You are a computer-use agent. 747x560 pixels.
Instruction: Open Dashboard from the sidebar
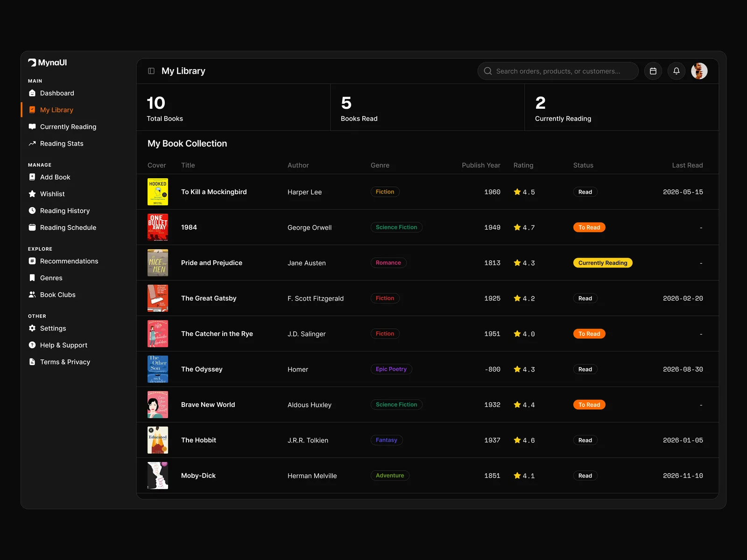pos(57,93)
